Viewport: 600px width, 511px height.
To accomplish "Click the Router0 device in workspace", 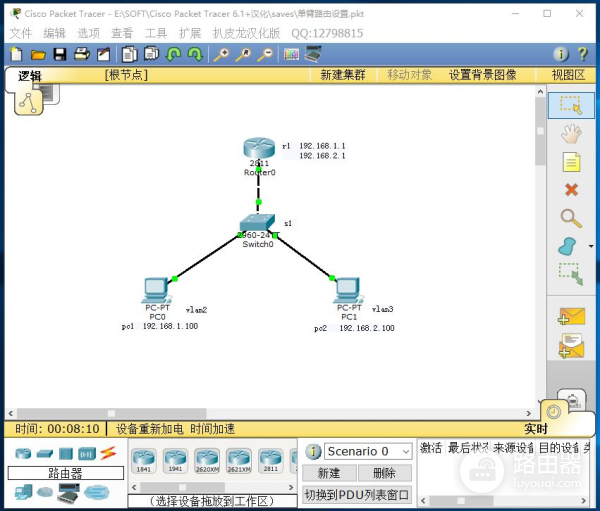I will click(x=258, y=150).
